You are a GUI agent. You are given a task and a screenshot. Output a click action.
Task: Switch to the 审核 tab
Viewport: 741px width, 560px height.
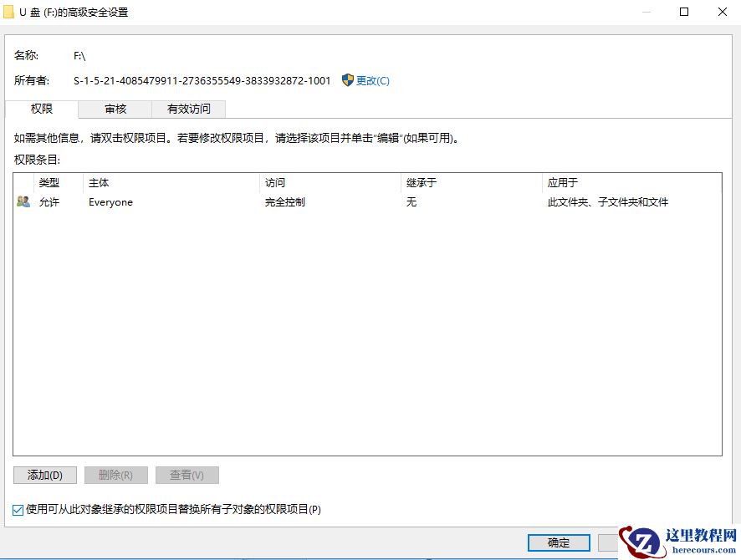click(115, 109)
